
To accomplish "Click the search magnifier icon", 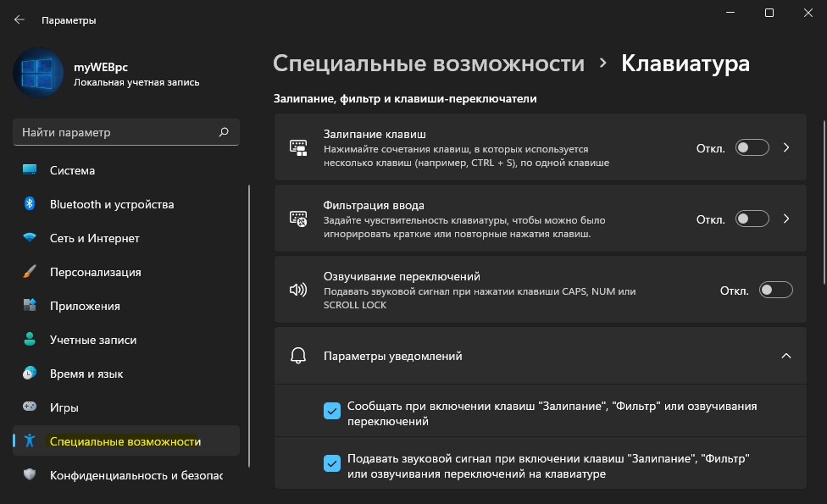I will click(x=224, y=132).
